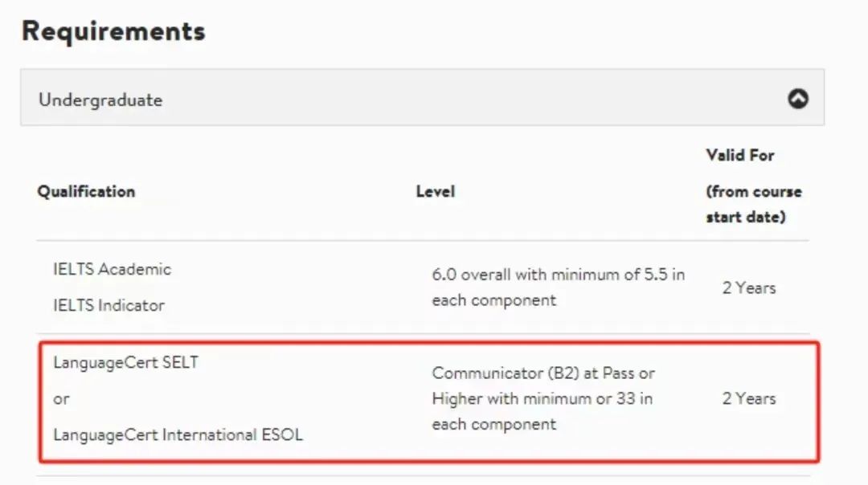Click "each component" in the IELTS level cell
Viewport: 868px width, 485px height.
494,300
